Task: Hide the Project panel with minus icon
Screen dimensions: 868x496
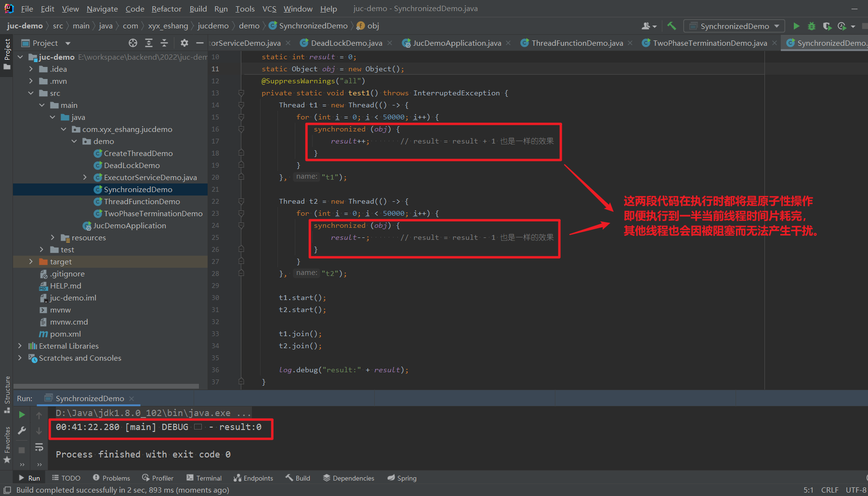Action: coord(199,43)
